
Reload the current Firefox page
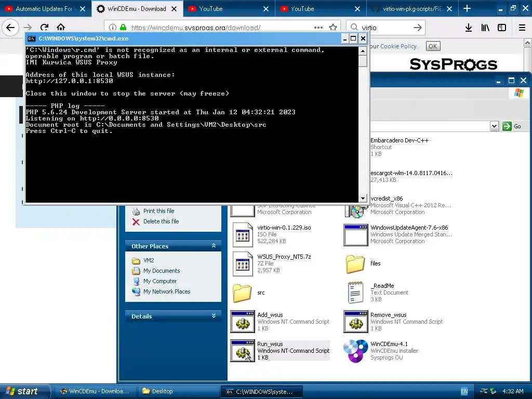pyautogui.click(x=44, y=27)
